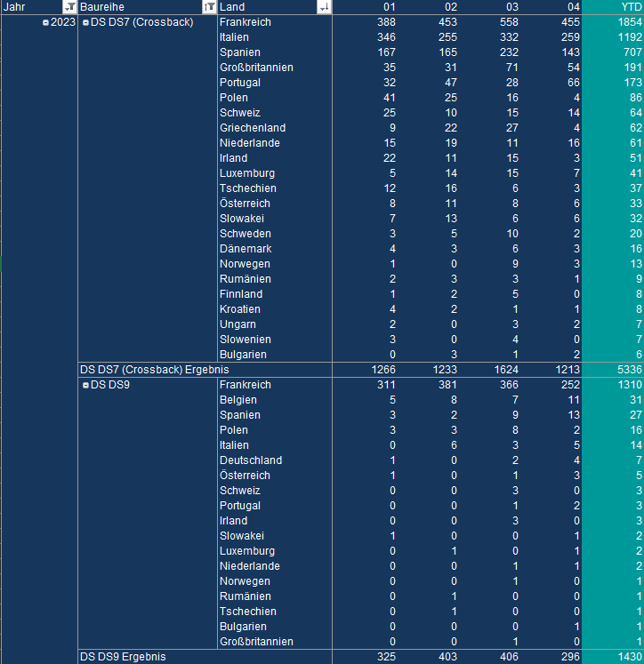Click the DS7 subtotal 1213
The image size is (644, 664).
568,370
